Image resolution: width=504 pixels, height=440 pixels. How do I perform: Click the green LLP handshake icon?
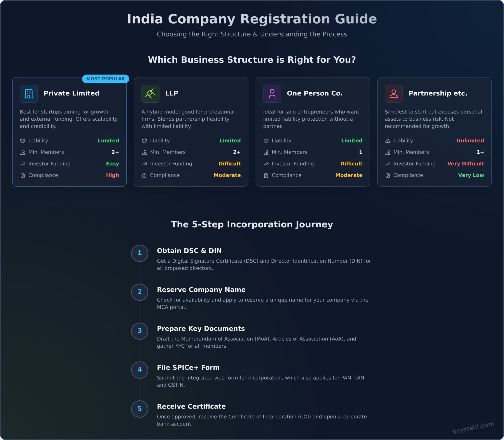point(150,93)
